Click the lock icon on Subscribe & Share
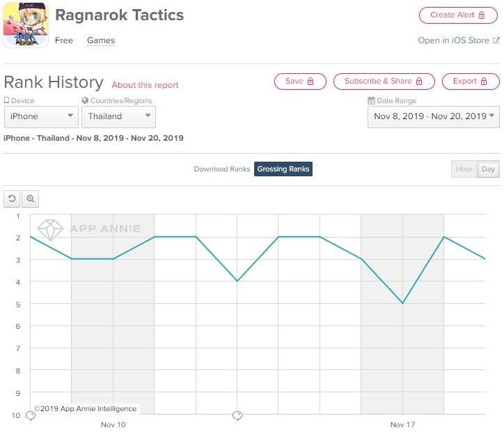 pos(419,82)
